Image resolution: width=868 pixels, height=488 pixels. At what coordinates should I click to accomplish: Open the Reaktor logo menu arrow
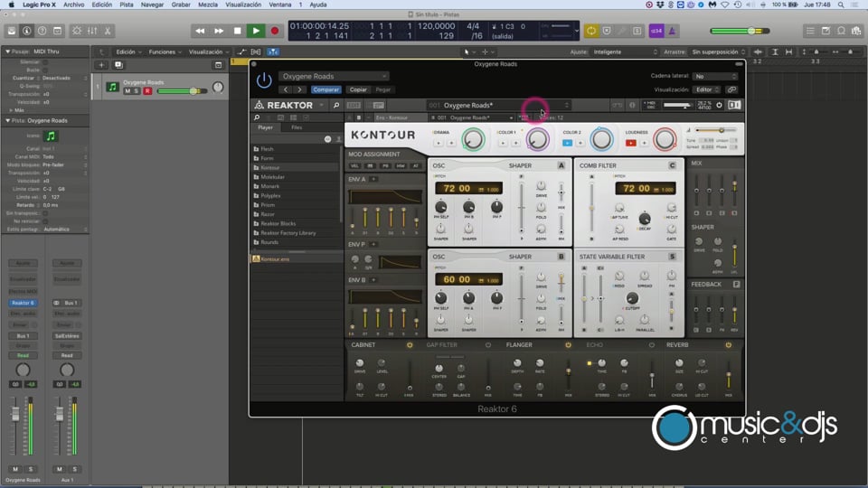tap(322, 105)
